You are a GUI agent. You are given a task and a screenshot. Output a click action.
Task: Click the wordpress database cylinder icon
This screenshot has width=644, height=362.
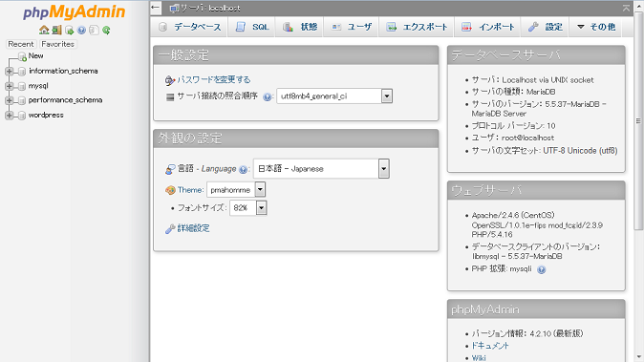tap(22, 116)
